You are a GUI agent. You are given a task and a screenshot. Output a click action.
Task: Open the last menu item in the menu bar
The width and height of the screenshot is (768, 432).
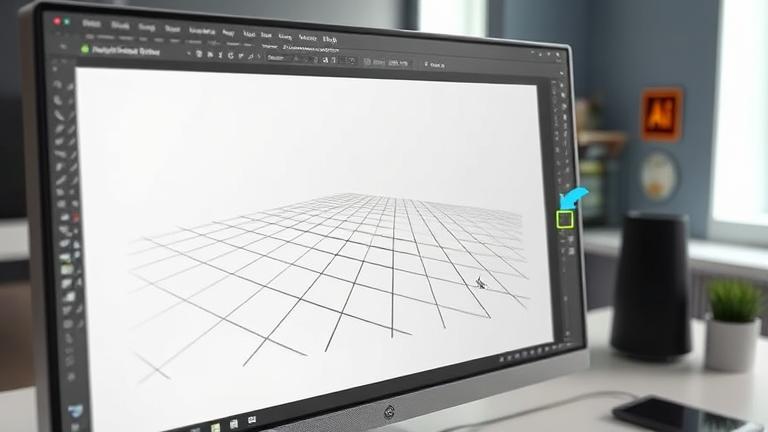329,40
